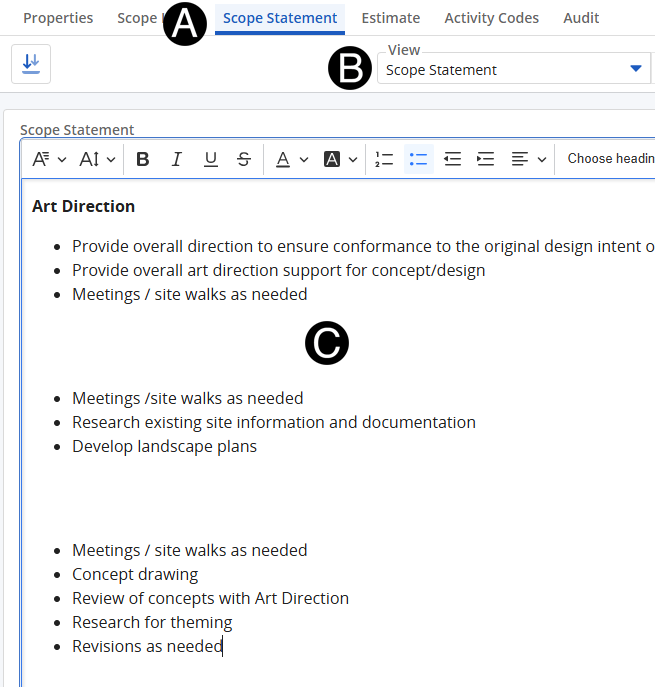Click the Audit tab
Viewport: 655px width, 687px height.
[x=581, y=18]
